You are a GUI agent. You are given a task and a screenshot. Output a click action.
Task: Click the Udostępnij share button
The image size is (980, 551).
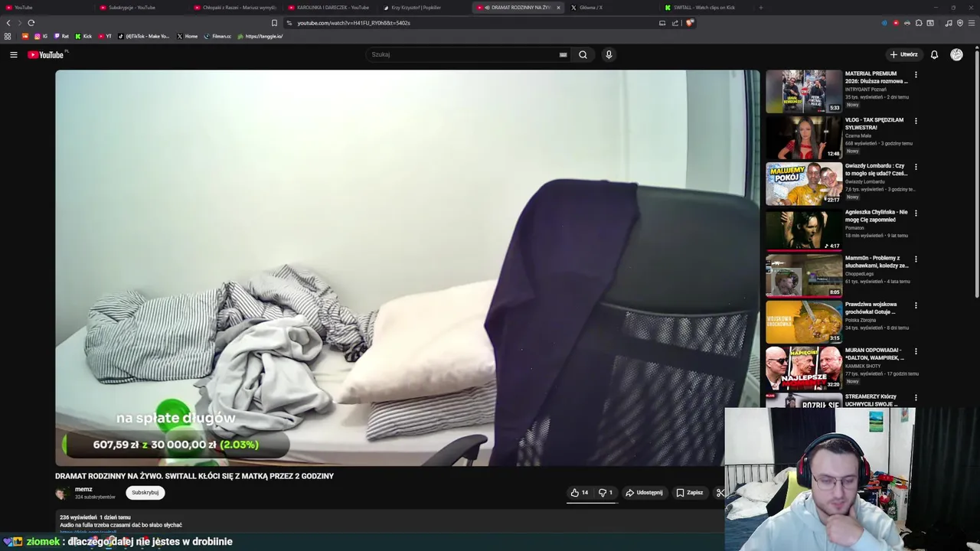644,493
